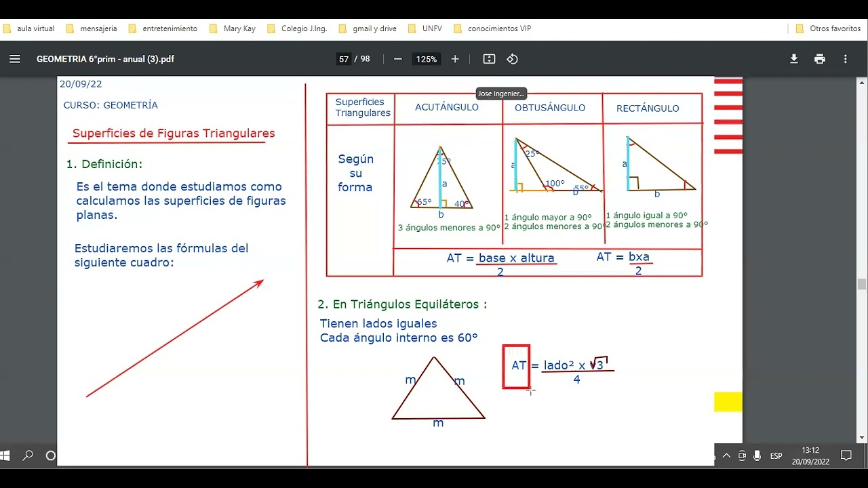Click the 125% zoom level field

coord(427,59)
